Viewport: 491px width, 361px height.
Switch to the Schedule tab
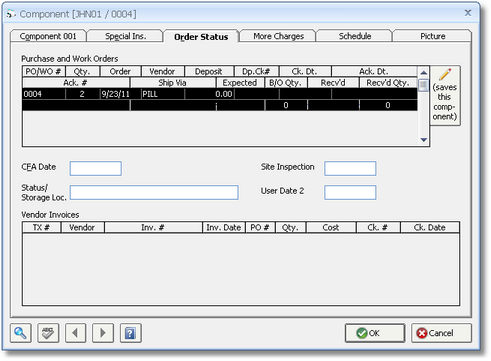(x=355, y=36)
